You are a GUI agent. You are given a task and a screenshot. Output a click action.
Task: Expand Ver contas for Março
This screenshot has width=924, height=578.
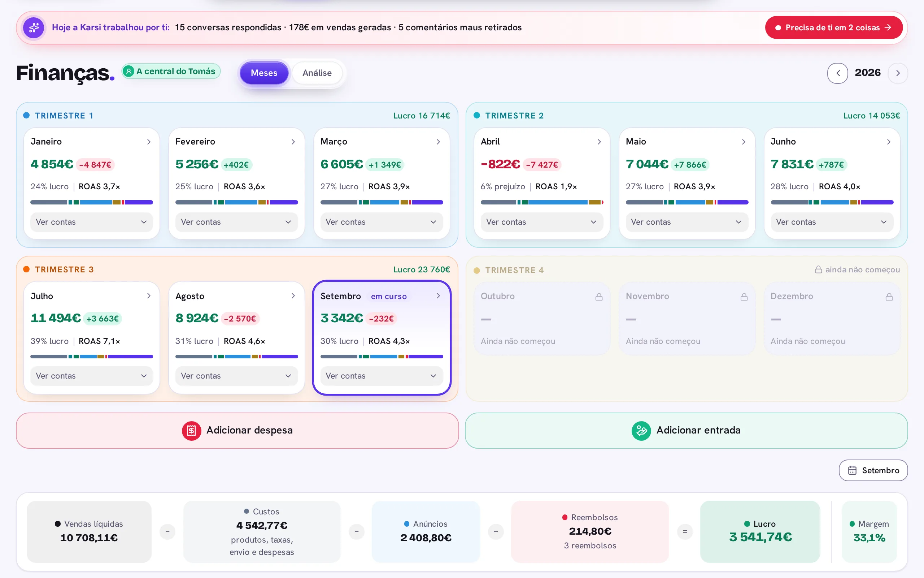pos(382,222)
